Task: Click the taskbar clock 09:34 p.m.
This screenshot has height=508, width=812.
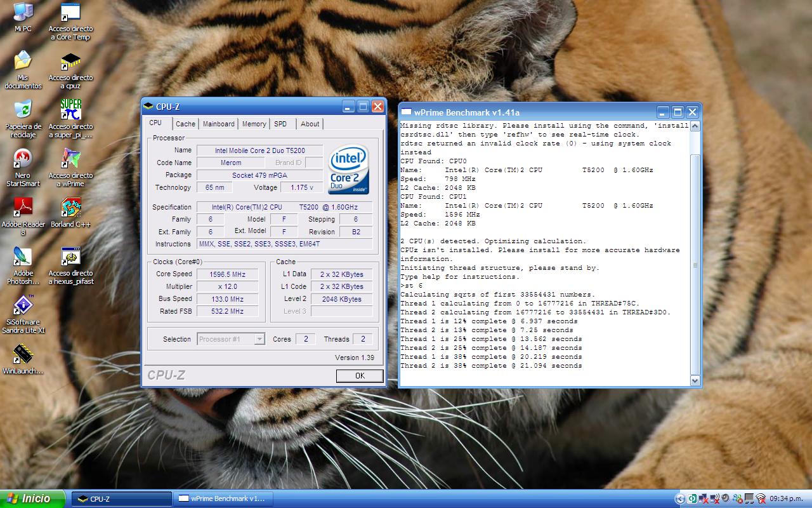Action: pyautogui.click(x=786, y=498)
